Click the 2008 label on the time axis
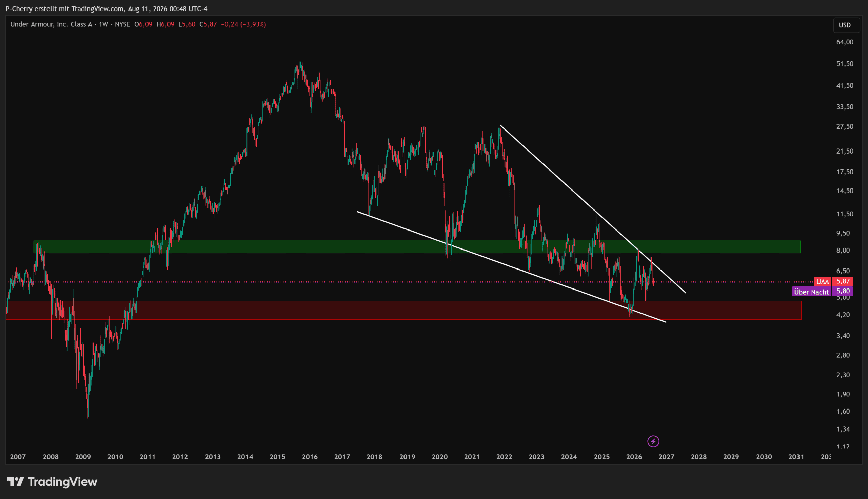Viewport: 868px width, 499px height. (x=51, y=457)
